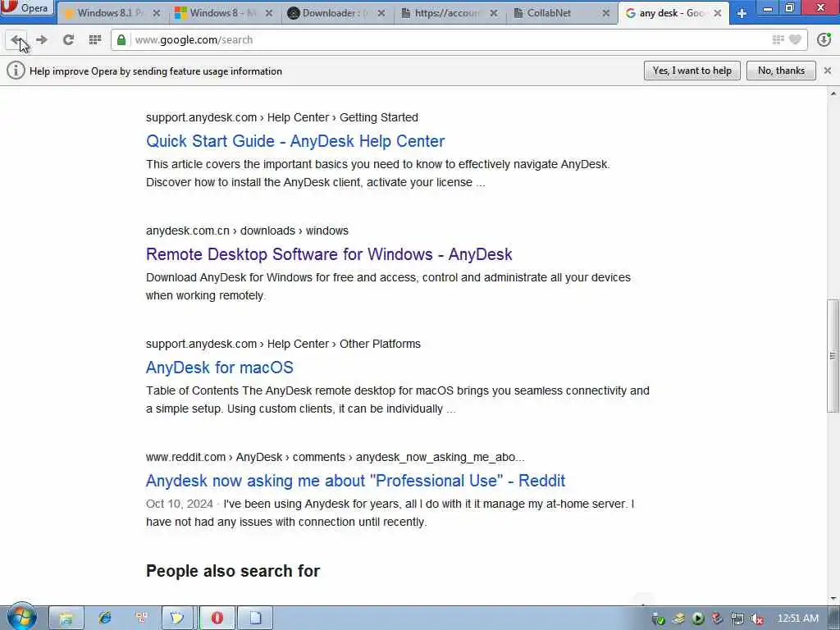840x630 pixels.
Task: Click the info icon in the Opera notification bar
Action: (16, 71)
